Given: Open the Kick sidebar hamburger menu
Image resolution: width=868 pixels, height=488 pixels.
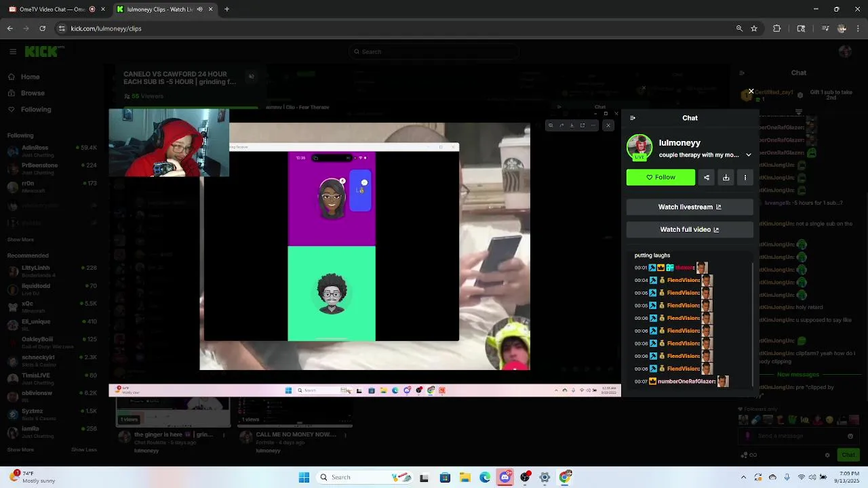Looking at the screenshot, I should point(13,52).
